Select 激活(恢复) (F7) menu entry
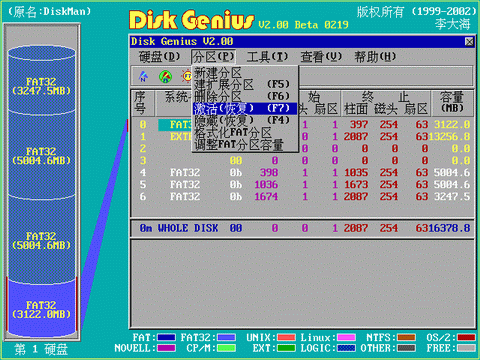Screen dimensions: 480x360 coord(245,108)
